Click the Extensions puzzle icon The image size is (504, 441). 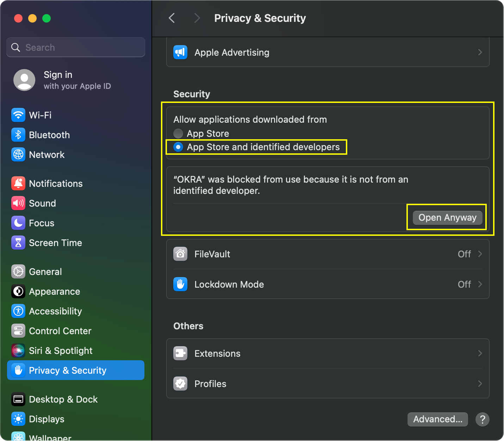[x=180, y=353]
